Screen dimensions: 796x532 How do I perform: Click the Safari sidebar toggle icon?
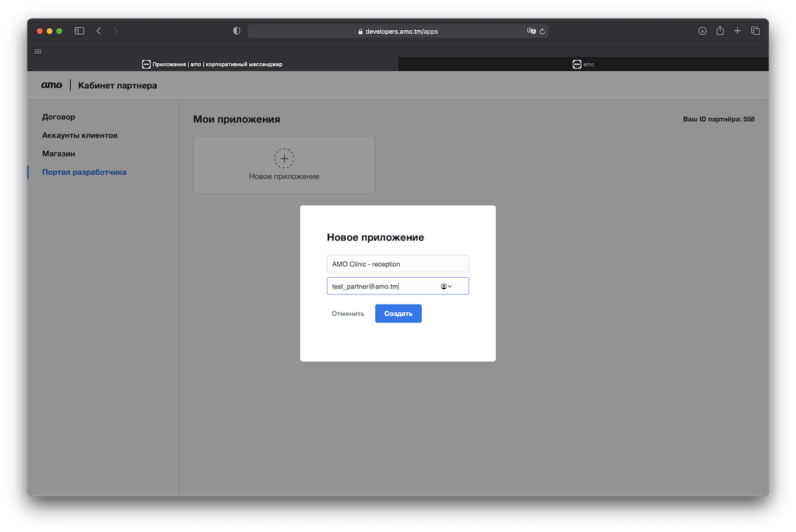(79, 31)
